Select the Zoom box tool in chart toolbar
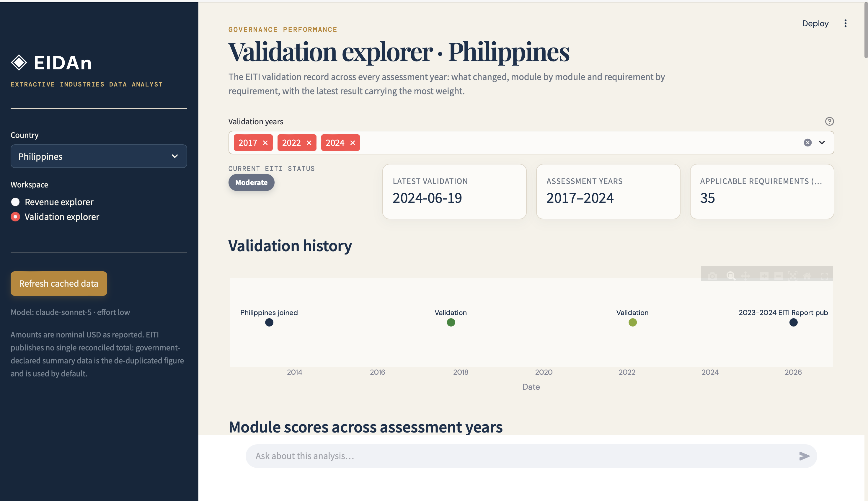Image resolution: width=868 pixels, height=501 pixels. point(731,276)
